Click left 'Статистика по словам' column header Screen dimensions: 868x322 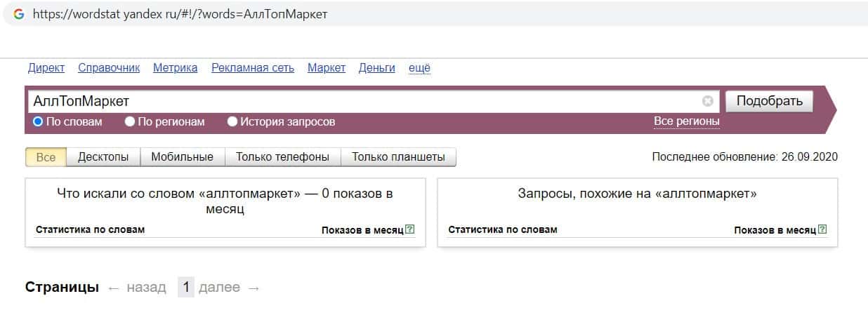(x=90, y=229)
